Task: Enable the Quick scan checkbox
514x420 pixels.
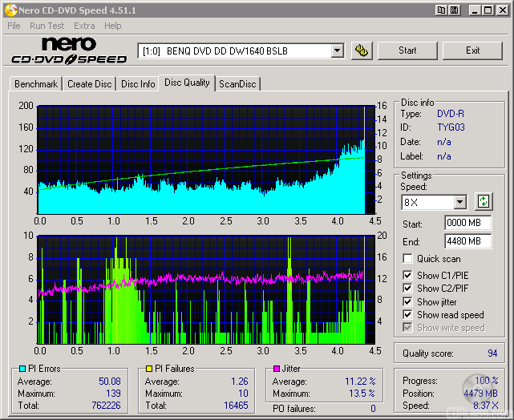Action: 407,259
